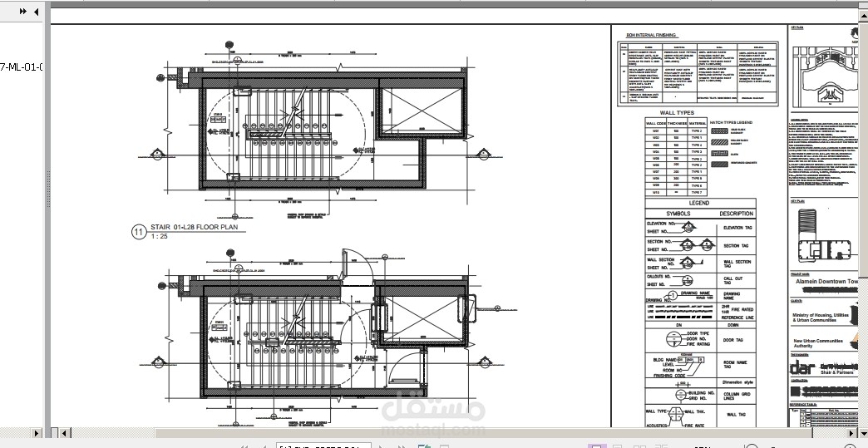Collapse the side panel with the left triangle arrow
This screenshot has width=868, height=448.
(36, 11)
